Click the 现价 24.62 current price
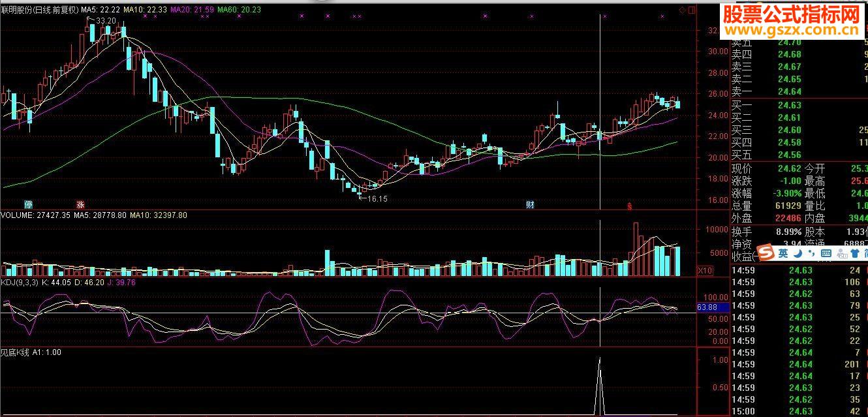This screenshot has height=417, width=868. tap(790, 168)
